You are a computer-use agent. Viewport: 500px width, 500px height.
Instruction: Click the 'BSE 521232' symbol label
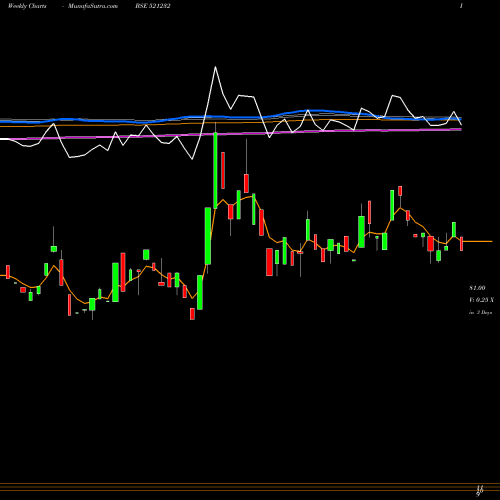point(153,6)
